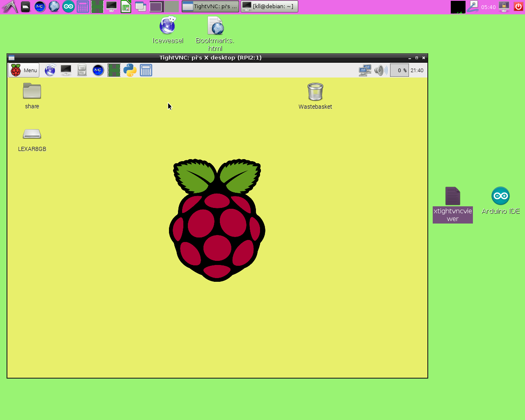Click the Pi CPU usage percentage monitor
Viewport: 525px width, 420px height.
pyautogui.click(x=399, y=70)
